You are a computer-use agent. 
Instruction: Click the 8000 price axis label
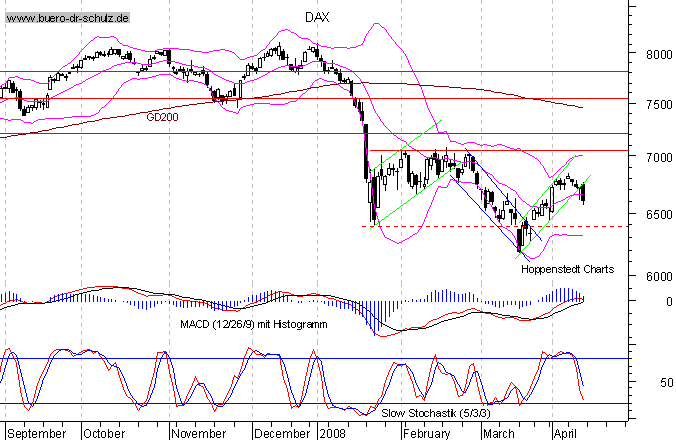pos(654,55)
